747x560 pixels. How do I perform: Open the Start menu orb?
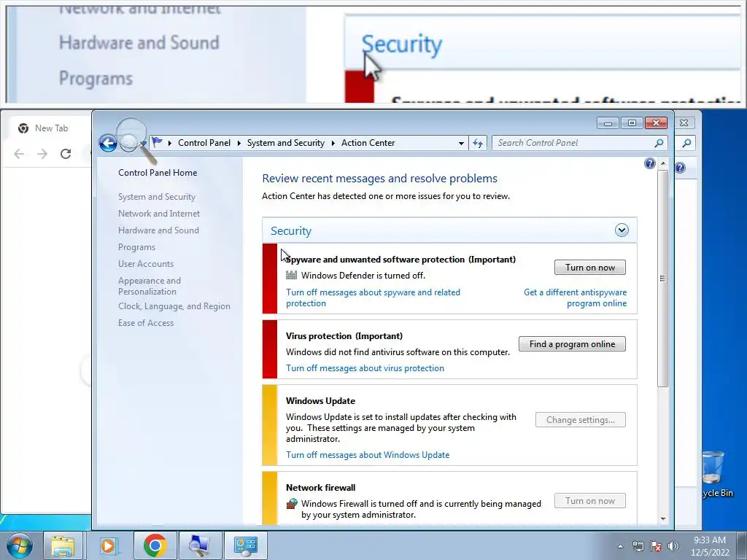(19, 545)
